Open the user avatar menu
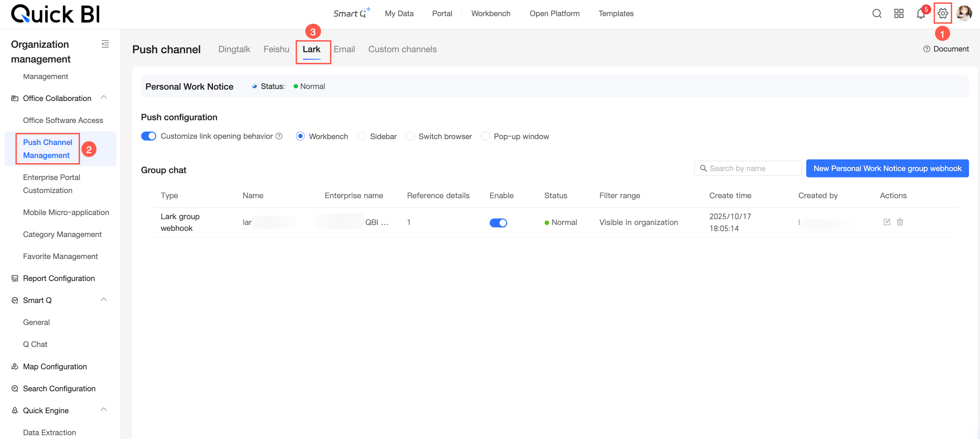980x439 pixels. click(x=964, y=14)
